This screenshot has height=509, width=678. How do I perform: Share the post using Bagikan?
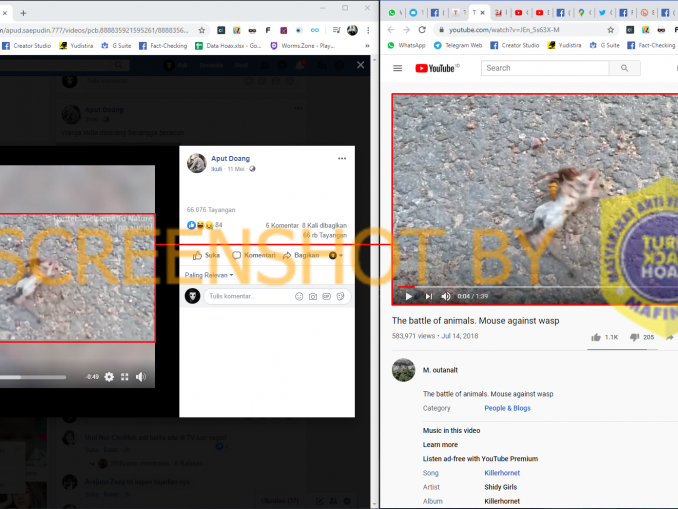coord(301,255)
